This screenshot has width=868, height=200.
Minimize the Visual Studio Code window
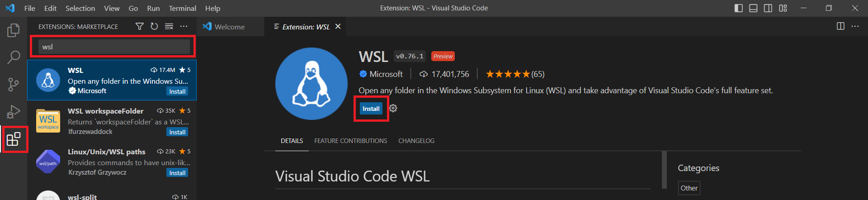(803, 8)
